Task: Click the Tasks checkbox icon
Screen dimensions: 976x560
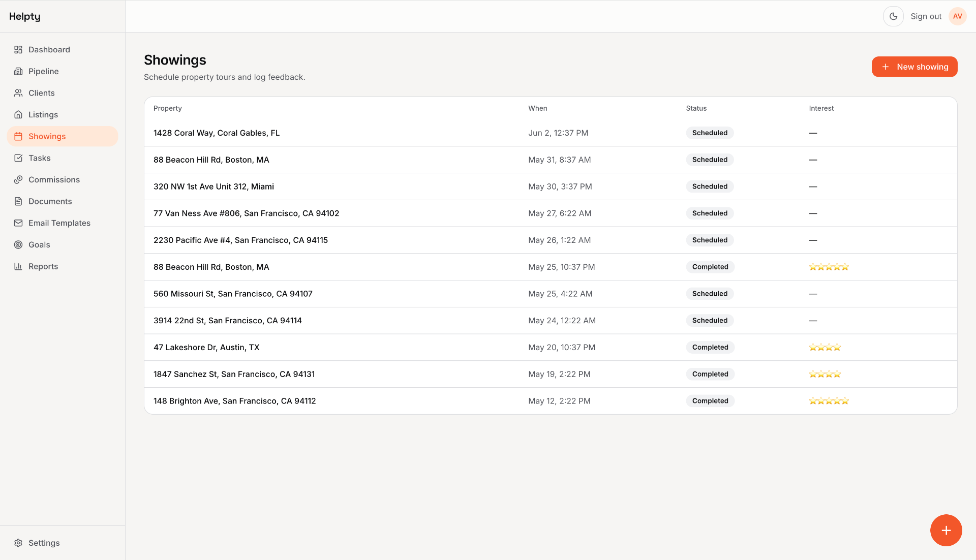Action: tap(18, 158)
